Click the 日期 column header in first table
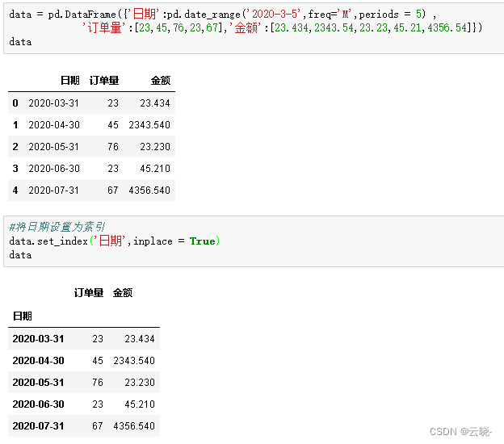Screen dimensions: 504x444 click(x=70, y=80)
